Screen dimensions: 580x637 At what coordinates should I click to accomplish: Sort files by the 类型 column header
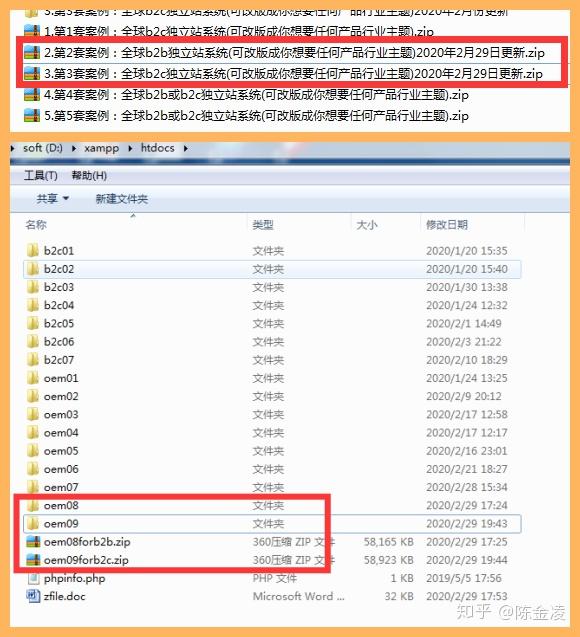click(263, 224)
